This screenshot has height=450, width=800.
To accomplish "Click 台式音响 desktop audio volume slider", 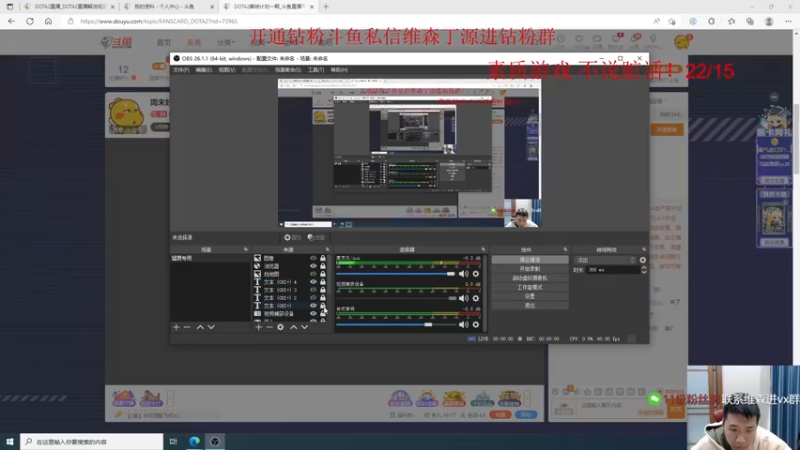I will (x=429, y=324).
